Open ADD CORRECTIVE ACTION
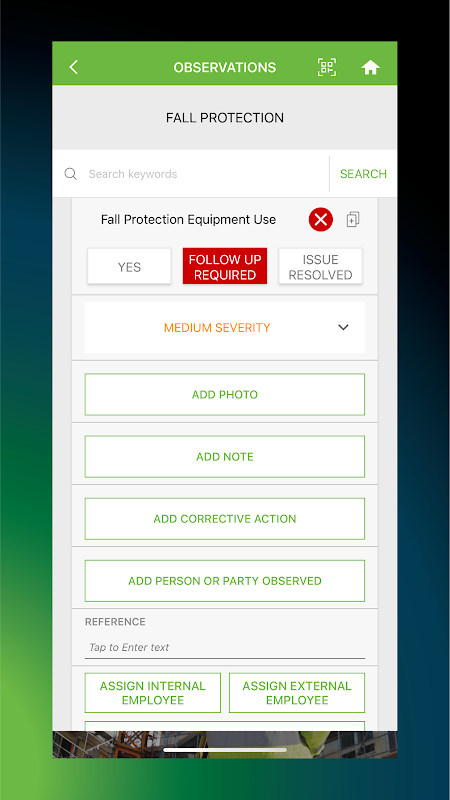Screen dimensions: 450x800 point(224,519)
